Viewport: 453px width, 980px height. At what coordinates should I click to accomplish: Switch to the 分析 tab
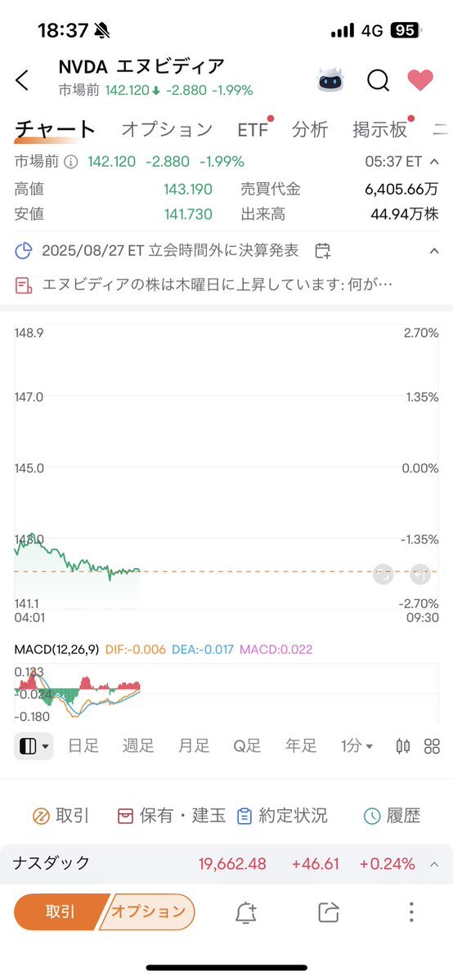click(x=311, y=129)
